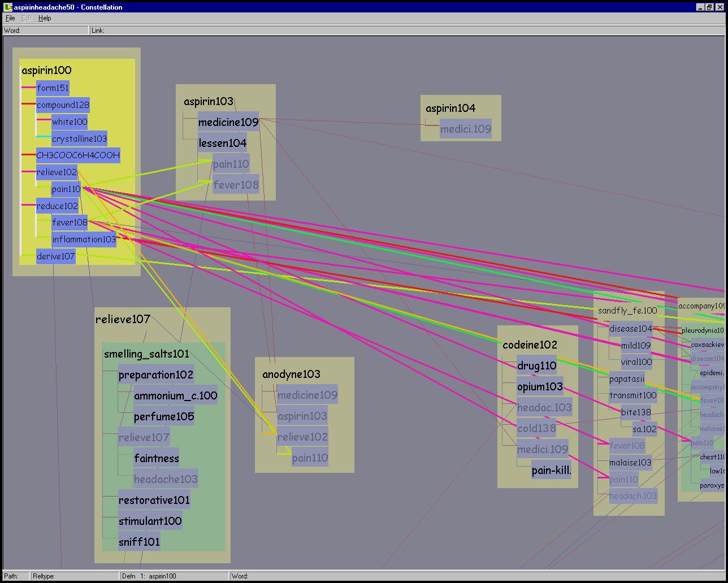The height and width of the screenshot is (583, 728).
Task: Click opium103 under codeine102
Action: pos(540,387)
